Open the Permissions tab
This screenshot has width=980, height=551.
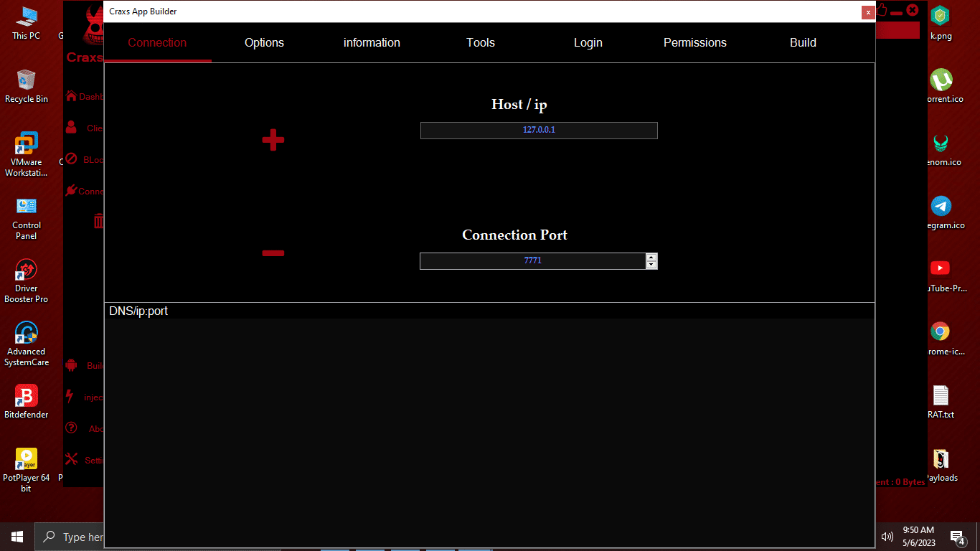click(x=694, y=42)
